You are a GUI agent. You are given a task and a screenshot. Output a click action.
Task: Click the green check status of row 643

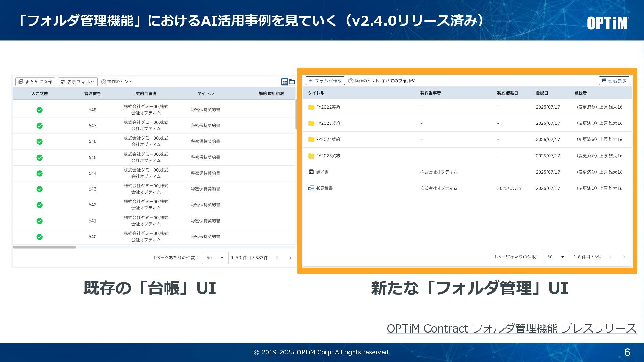(40, 189)
